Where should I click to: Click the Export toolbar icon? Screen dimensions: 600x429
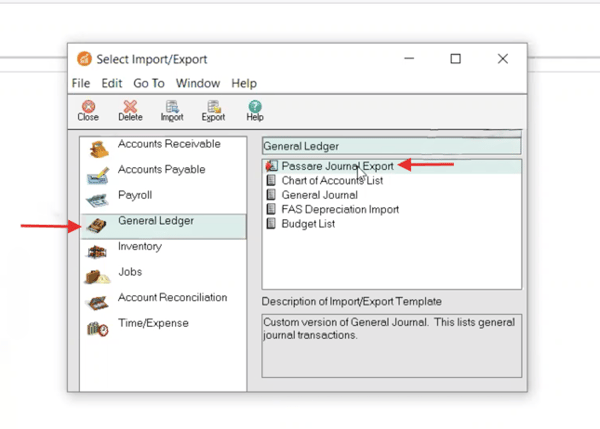(x=213, y=107)
